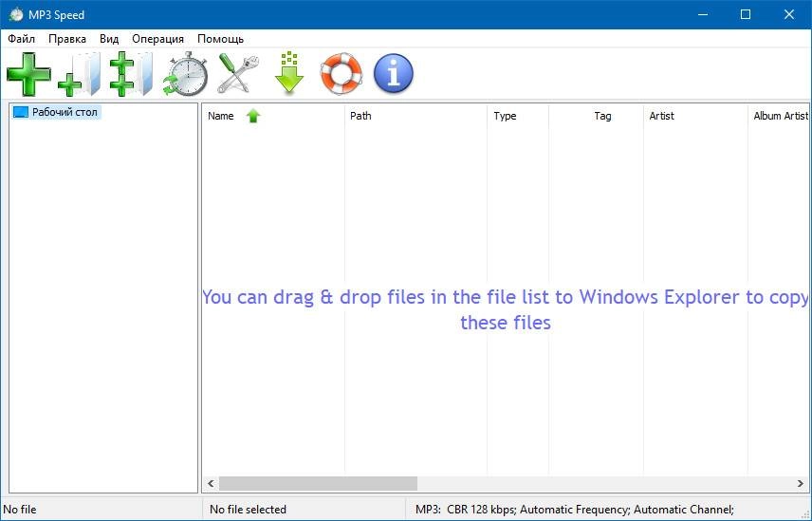
Task: Click the lifebuoy help icon
Action: click(x=341, y=74)
